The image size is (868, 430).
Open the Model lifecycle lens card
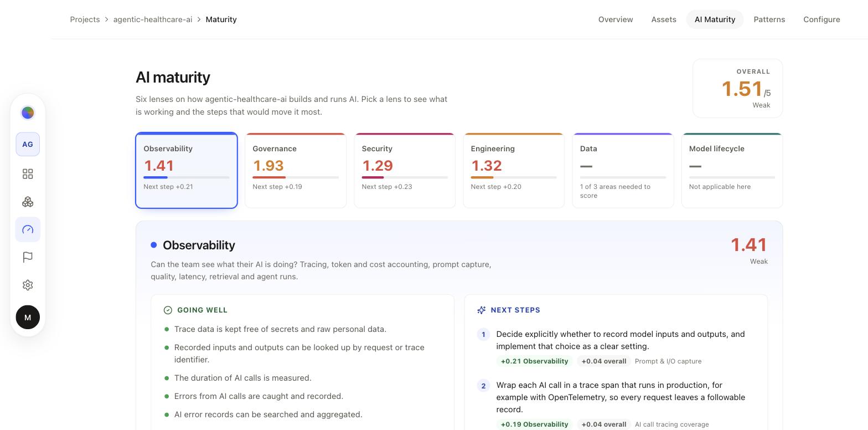point(732,171)
